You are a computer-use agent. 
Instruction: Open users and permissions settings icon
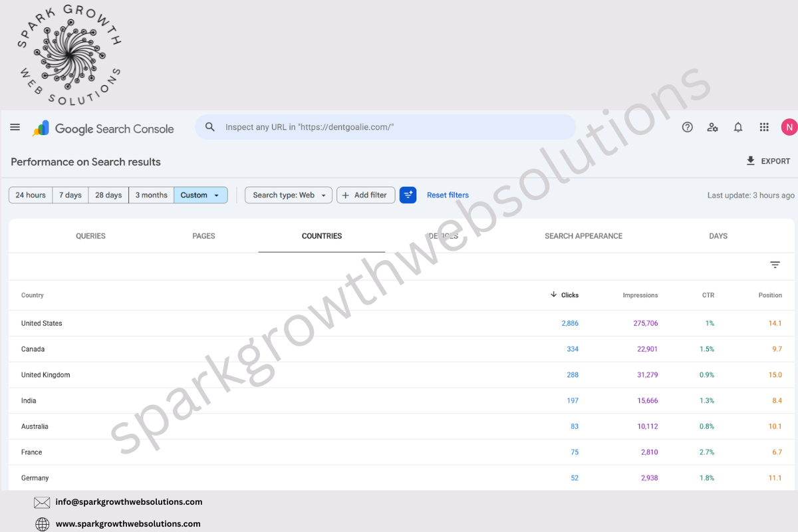pos(713,127)
